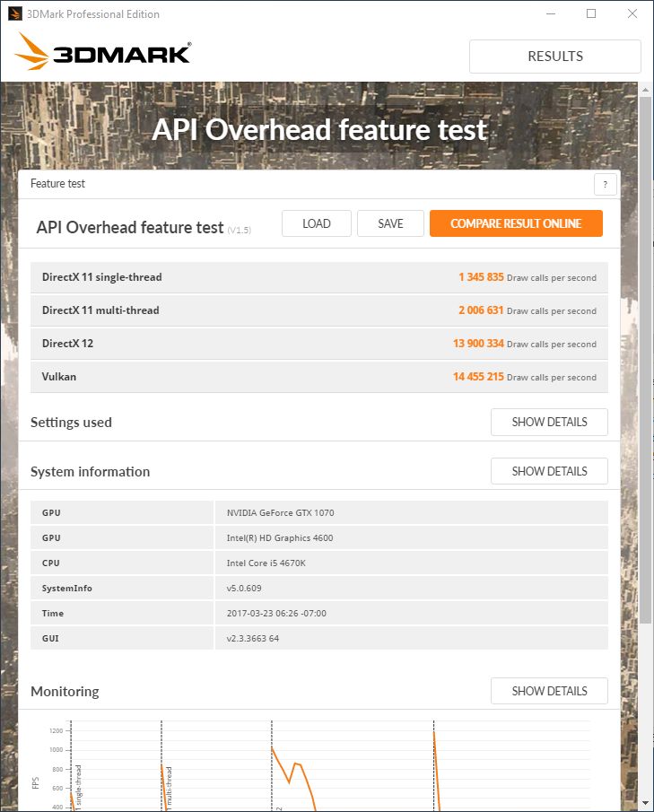Click GUI version v2.3.3663 64
Viewport: 654px width, 812px height.
tap(253, 639)
